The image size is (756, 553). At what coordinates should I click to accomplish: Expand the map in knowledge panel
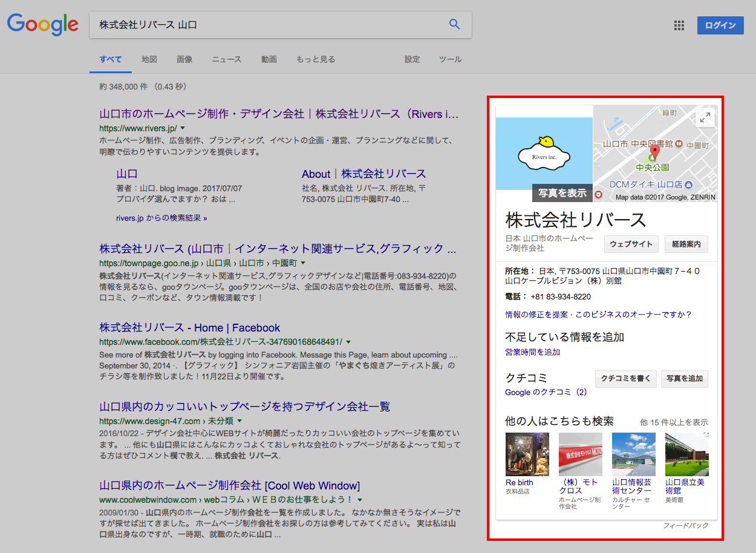pos(705,118)
